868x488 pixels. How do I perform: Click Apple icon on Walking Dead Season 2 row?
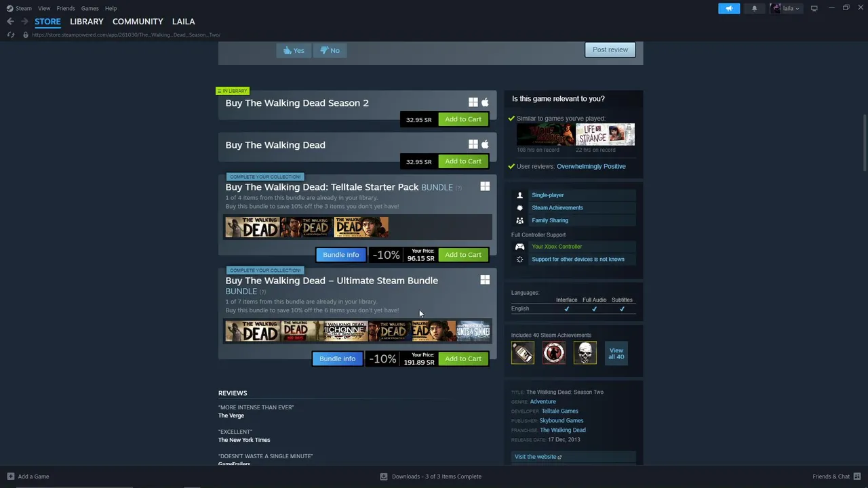(x=485, y=102)
